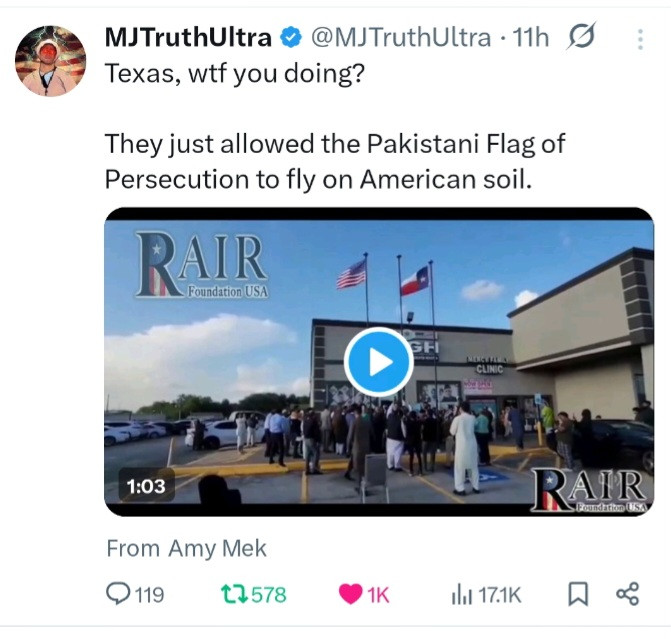Unlike the post via pink heart
This screenshot has height=639, width=671.
[350, 594]
